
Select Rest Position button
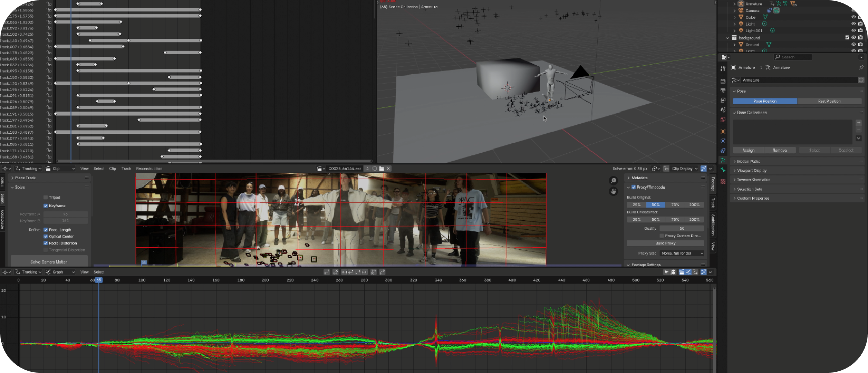(829, 101)
